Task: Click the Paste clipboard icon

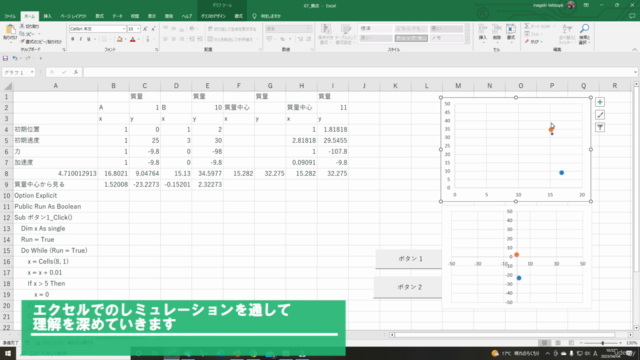Action: click(x=10, y=30)
